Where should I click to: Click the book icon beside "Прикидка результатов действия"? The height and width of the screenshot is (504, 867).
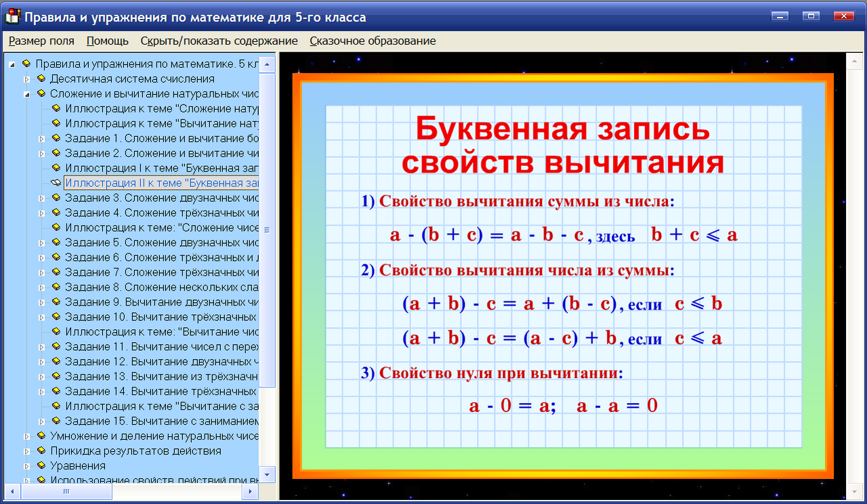(x=42, y=450)
